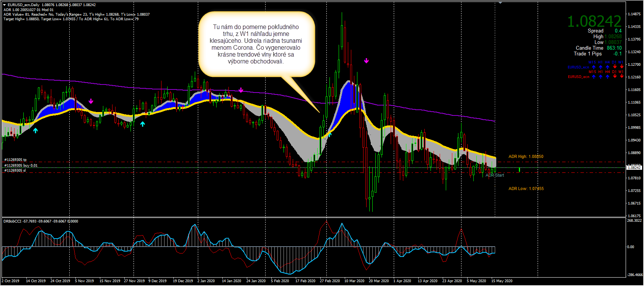
Task: Click the W1 down arrow in red EURUSD_ecn row
Action: [x=621, y=76]
